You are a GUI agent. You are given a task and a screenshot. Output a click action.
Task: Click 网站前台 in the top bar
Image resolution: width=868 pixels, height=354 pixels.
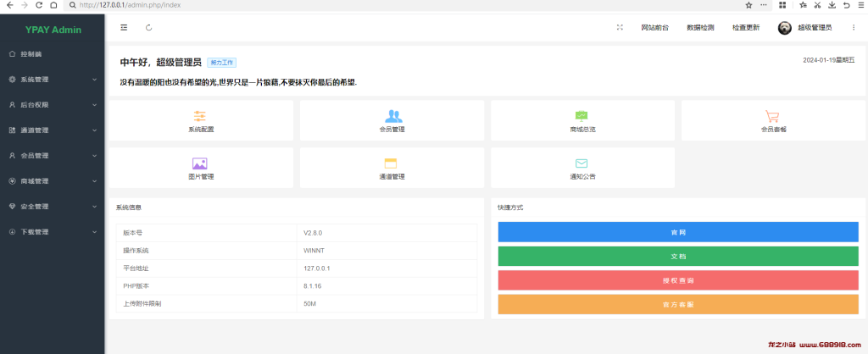tap(654, 28)
